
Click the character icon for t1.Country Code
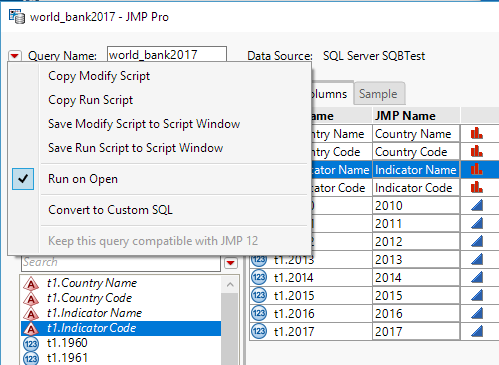(x=31, y=298)
